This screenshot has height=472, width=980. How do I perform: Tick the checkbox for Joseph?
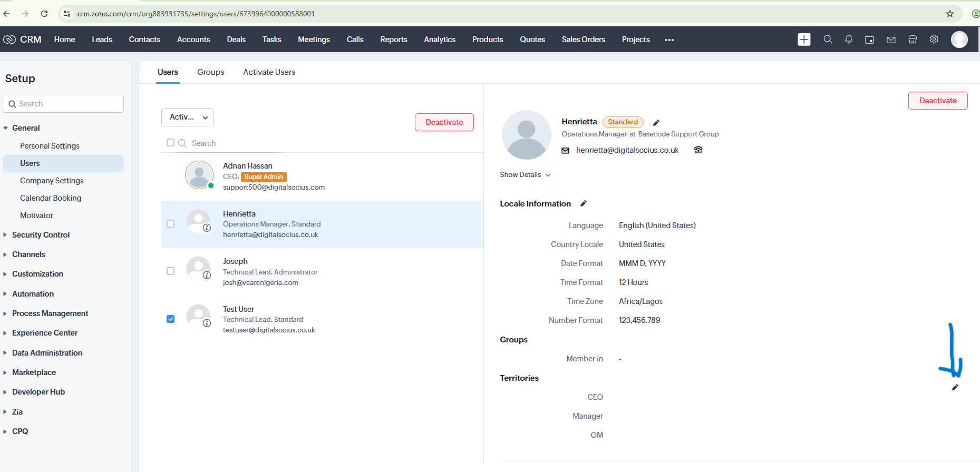click(x=170, y=271)
